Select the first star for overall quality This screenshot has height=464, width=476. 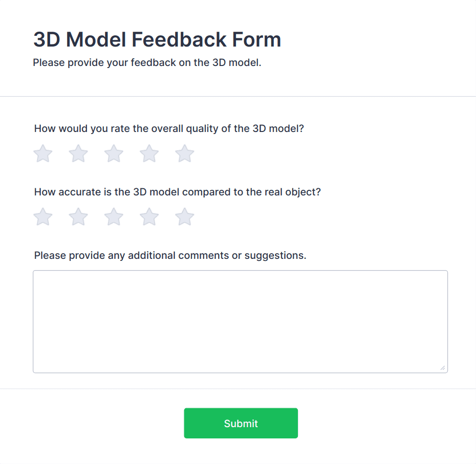pos(43,153)
